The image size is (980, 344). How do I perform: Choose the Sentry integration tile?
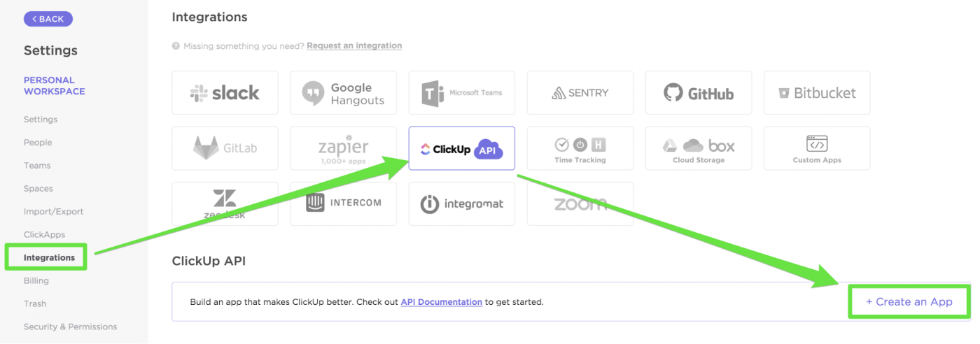580,93
